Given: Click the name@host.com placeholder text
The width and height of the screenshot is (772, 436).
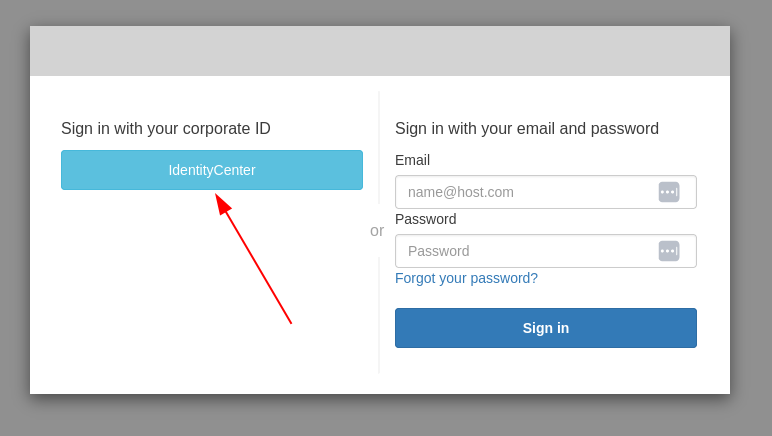Looking at the screenshot, I should click(461, 192).
